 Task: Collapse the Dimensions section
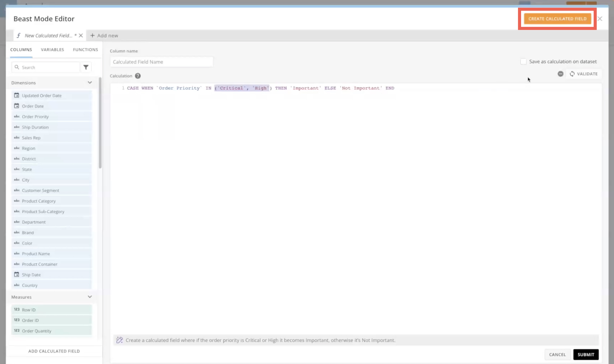pos(90,82)
